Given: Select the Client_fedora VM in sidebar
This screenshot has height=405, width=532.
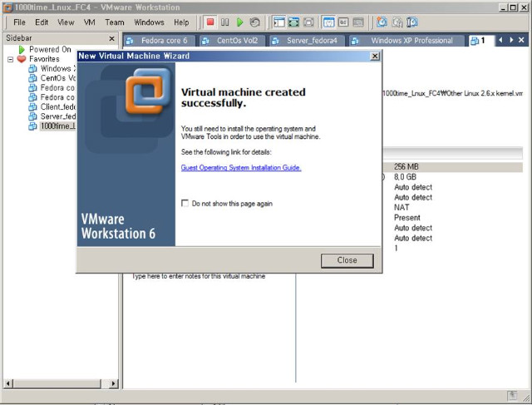Looking at the screenshot, I should [x=52, y=107].
